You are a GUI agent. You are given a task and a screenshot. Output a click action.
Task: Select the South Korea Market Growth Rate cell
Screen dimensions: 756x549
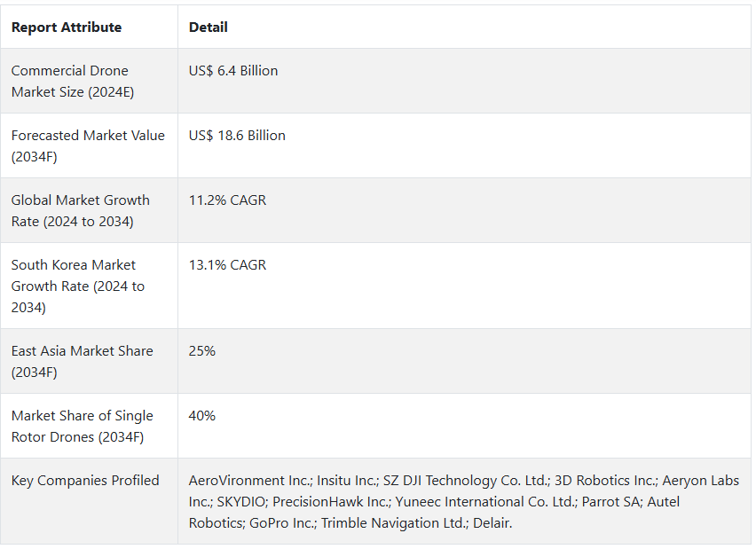[90, 286]
